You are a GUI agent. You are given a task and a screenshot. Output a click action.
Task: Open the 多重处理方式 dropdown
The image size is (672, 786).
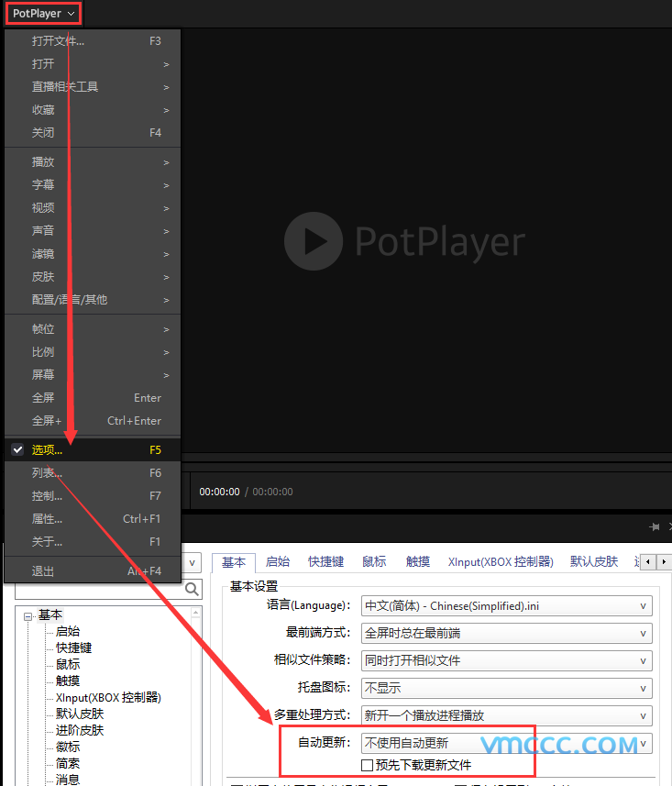pos(507,715)
